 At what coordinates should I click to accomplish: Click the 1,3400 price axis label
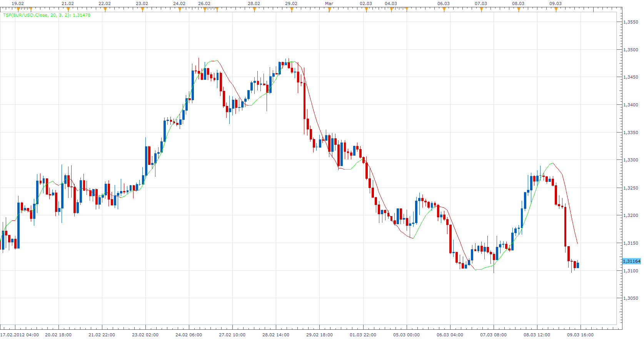coord(631,105)
